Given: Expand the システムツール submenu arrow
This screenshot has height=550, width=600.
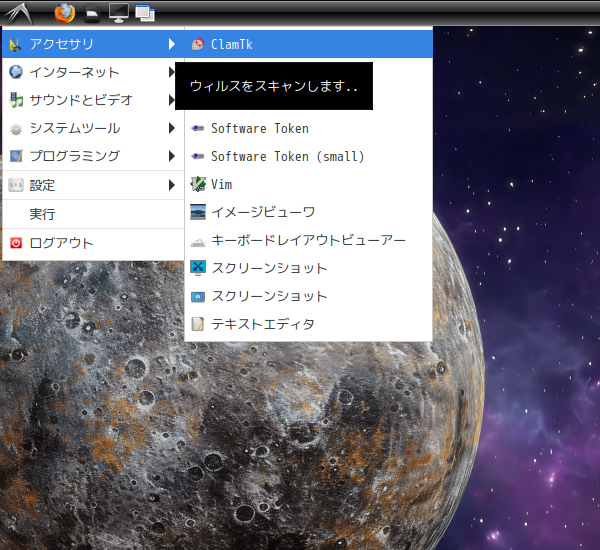Looking at the screenshot, I should point(172,128).
